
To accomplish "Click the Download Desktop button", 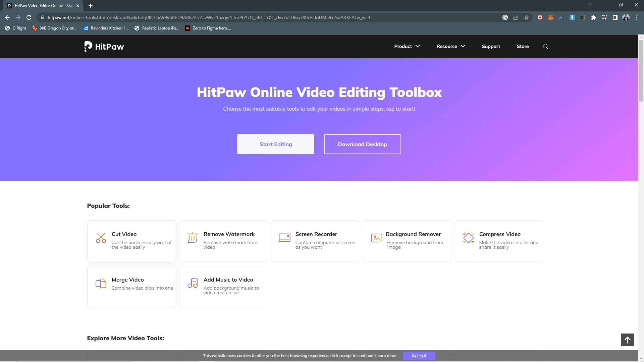I will point(362,144).
